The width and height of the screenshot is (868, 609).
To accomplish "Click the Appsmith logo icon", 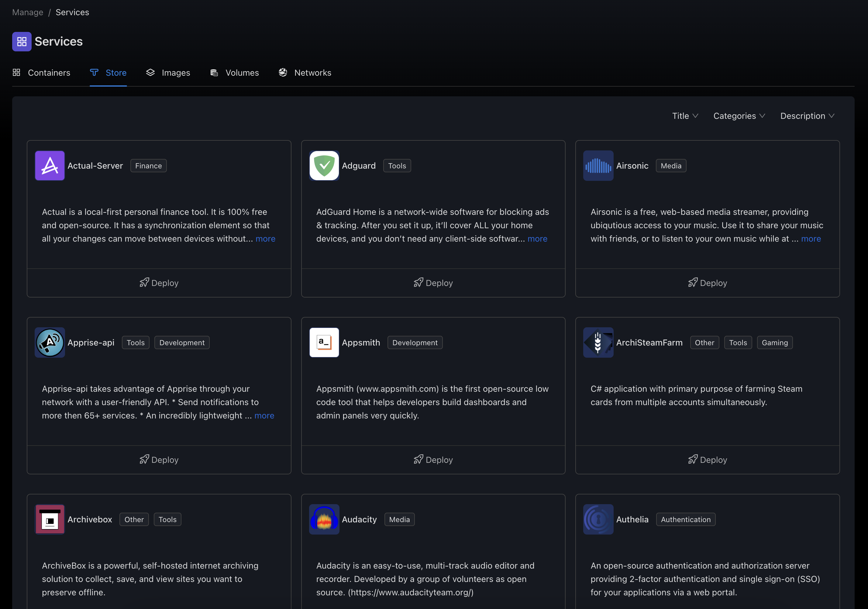I will (324, 342).
